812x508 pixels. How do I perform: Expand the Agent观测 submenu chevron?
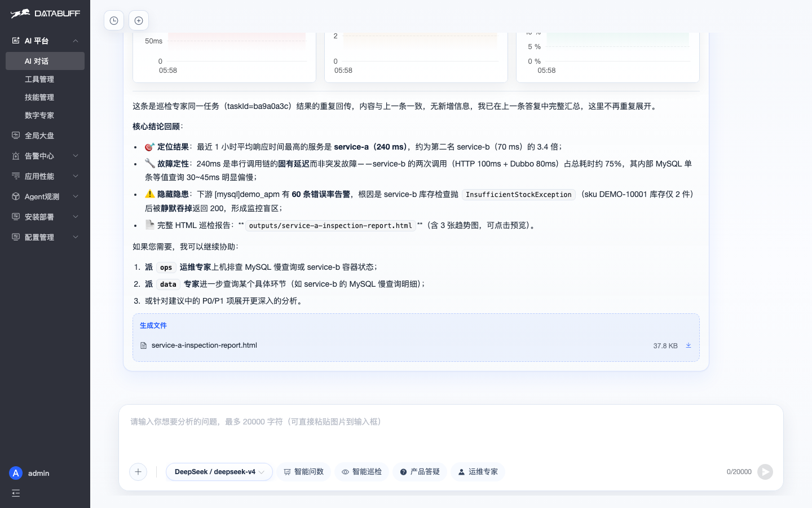pos(76,196)
